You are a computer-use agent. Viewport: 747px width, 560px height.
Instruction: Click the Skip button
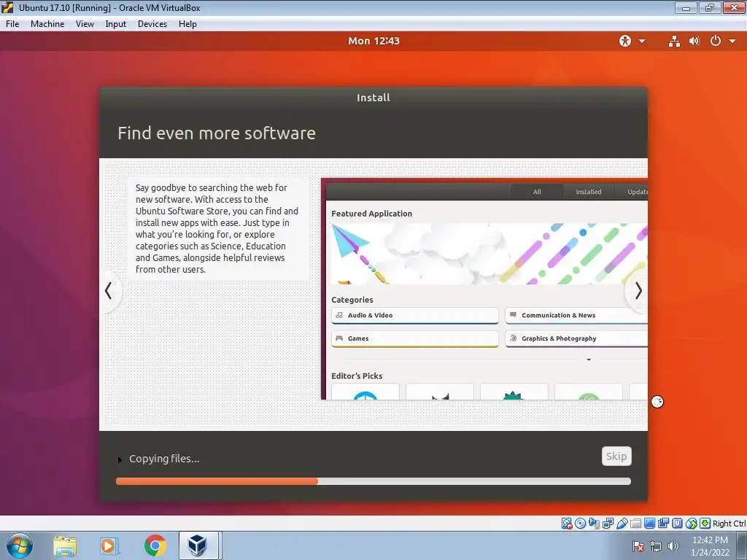pos(616,456)
